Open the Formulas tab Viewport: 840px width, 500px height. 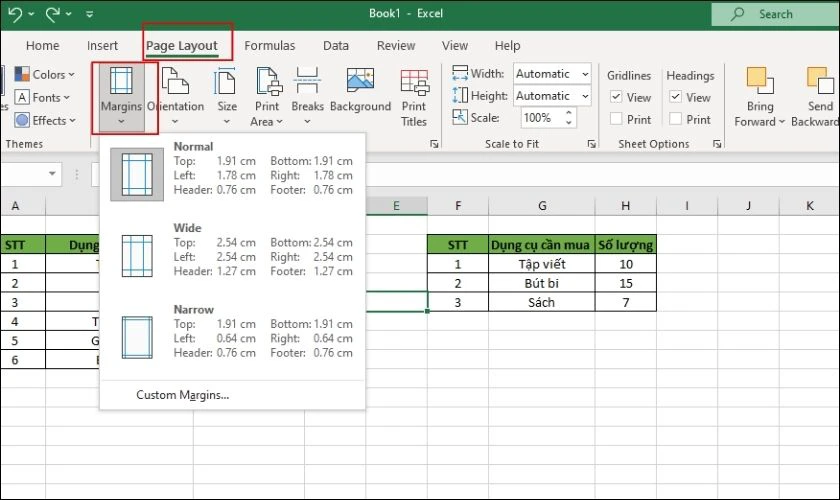[269, 46]
